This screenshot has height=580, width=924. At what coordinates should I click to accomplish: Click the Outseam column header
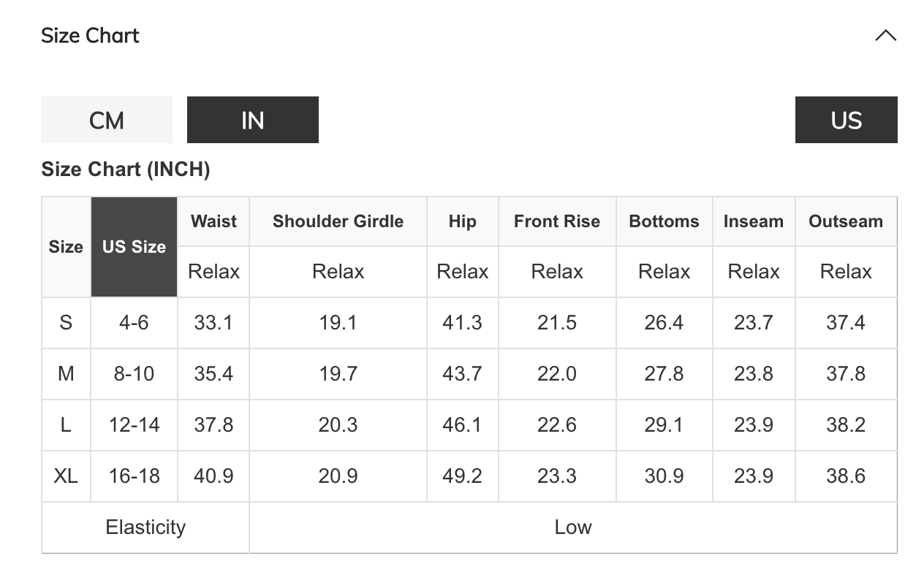click(846, 221)
